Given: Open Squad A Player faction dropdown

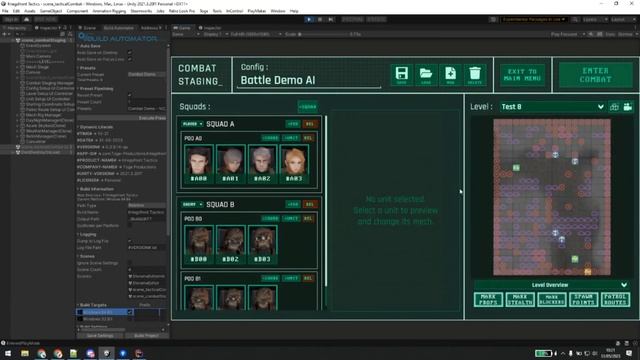Looking at the screenshot, I should [x=193, y=124].
